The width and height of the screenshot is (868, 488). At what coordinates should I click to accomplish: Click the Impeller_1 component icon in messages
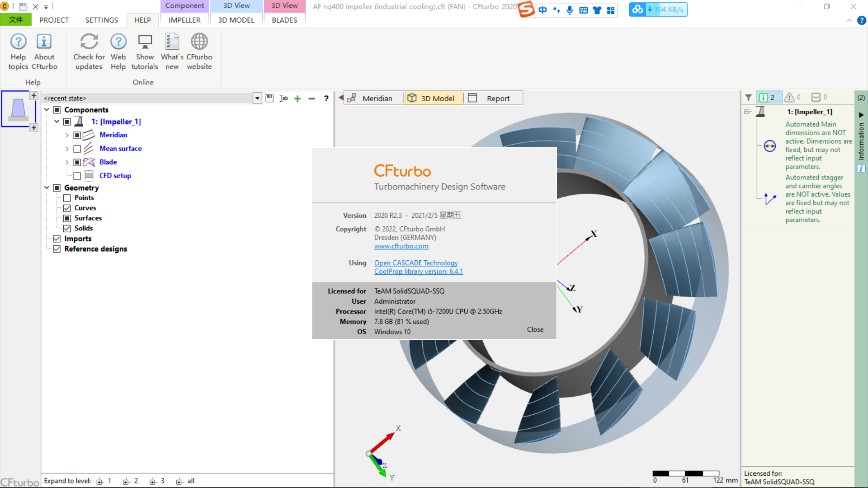760,112
